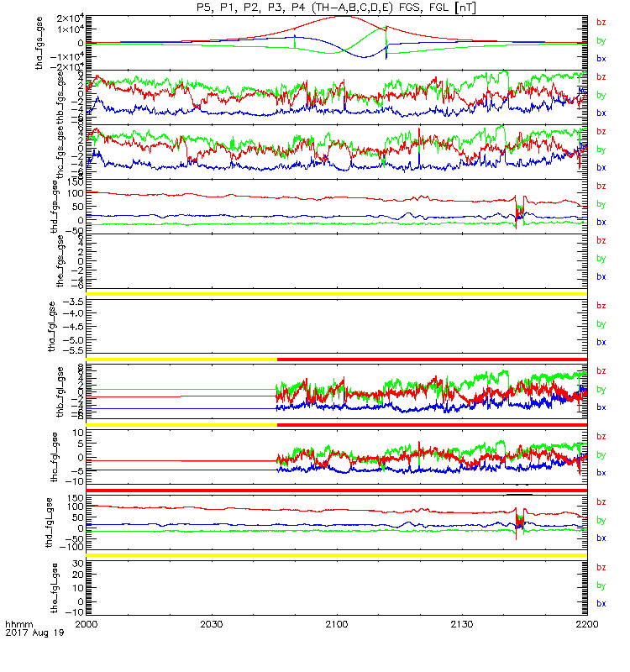Click the yellow status bar above tha_fgl_gse panel
Viewport: 630px width, 672px height.
coord(337,294)
